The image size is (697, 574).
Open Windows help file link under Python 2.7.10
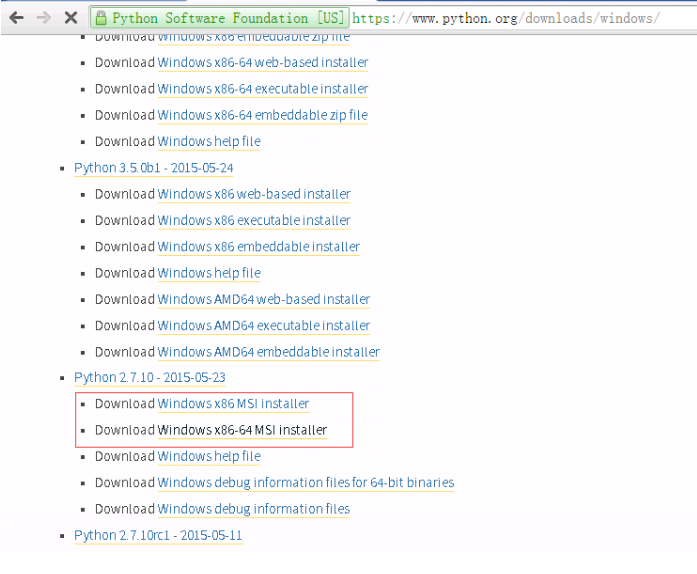[209, 456]
